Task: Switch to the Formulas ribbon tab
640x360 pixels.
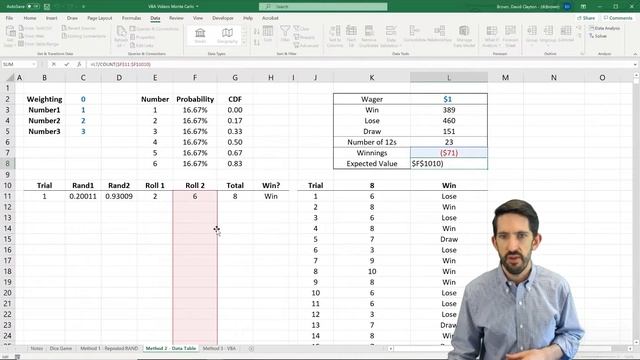Action: (x=131, y=18)
